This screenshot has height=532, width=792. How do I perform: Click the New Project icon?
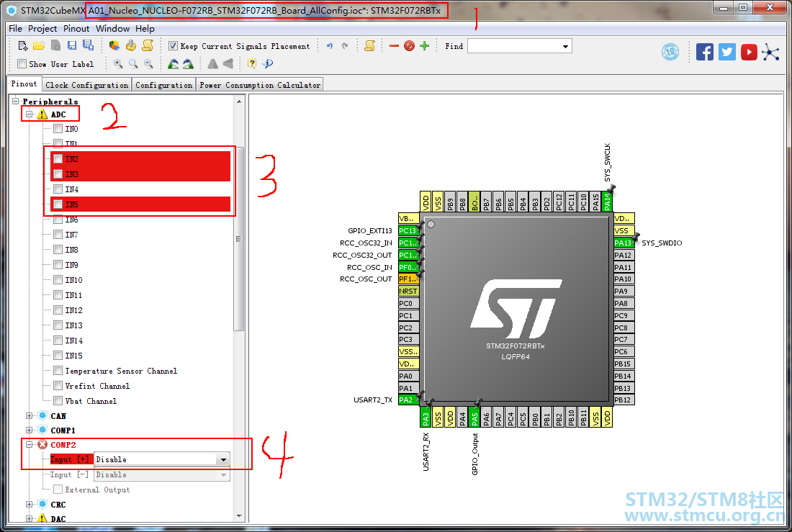(23, 46)
